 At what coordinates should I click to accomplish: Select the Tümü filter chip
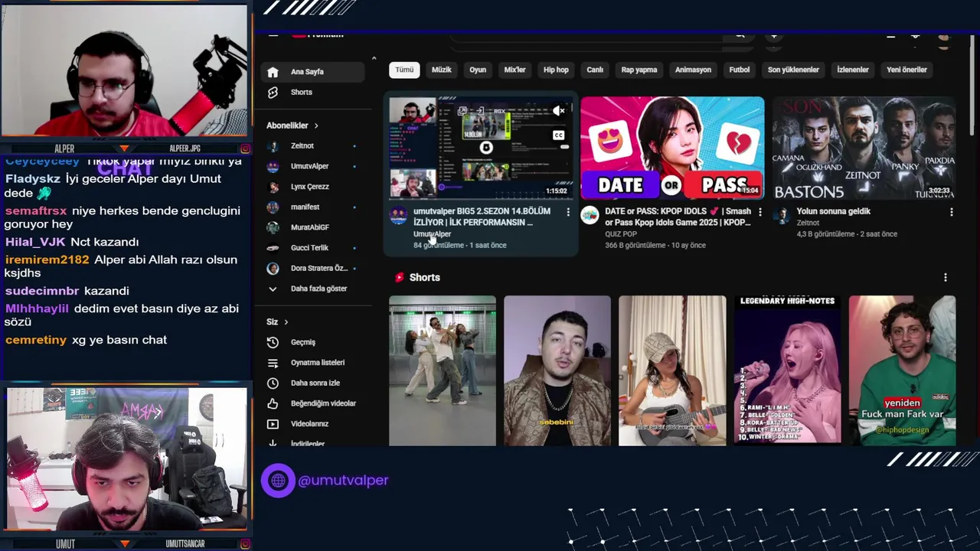(x=404, y=70)
